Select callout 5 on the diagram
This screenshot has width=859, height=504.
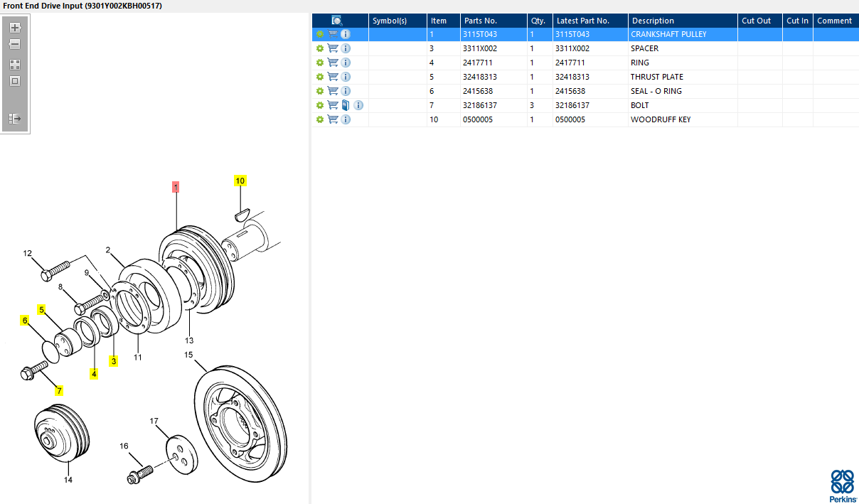click(x=41, y=310)
